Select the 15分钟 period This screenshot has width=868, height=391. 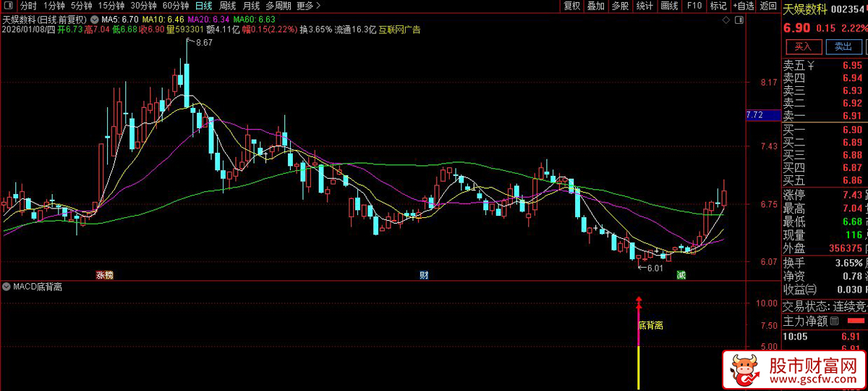tap(111, 6)
